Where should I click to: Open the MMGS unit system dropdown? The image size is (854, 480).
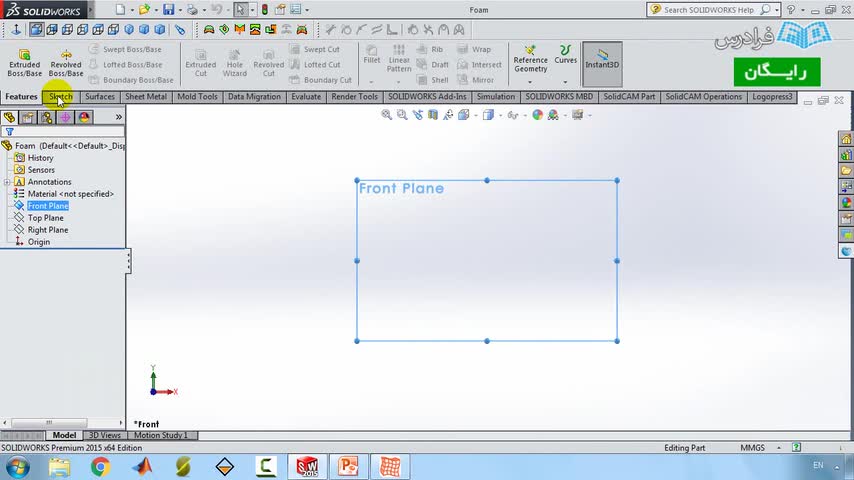click(779, 448)
